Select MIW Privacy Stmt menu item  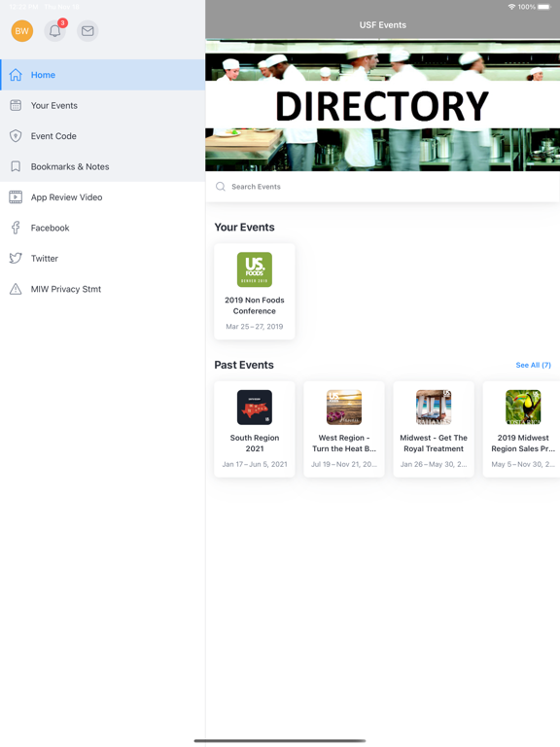[x=103, y=289]
